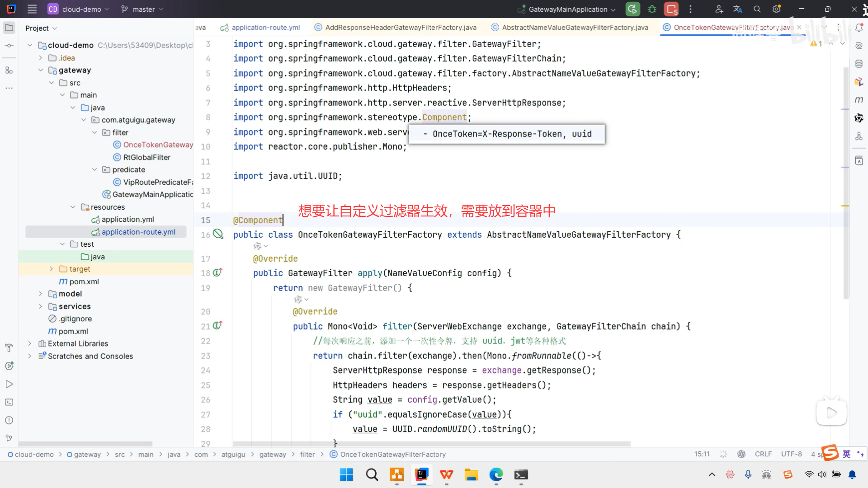
Task: Open the GatewayMainApplication run configuration dropdown
Action: pyautogui.click(x=568, y=9)
